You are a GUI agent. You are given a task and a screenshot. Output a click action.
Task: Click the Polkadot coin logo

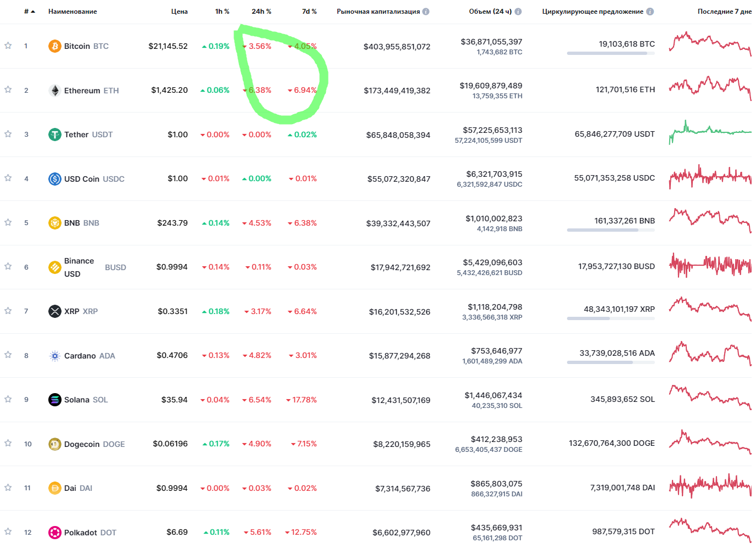[55, 533]
